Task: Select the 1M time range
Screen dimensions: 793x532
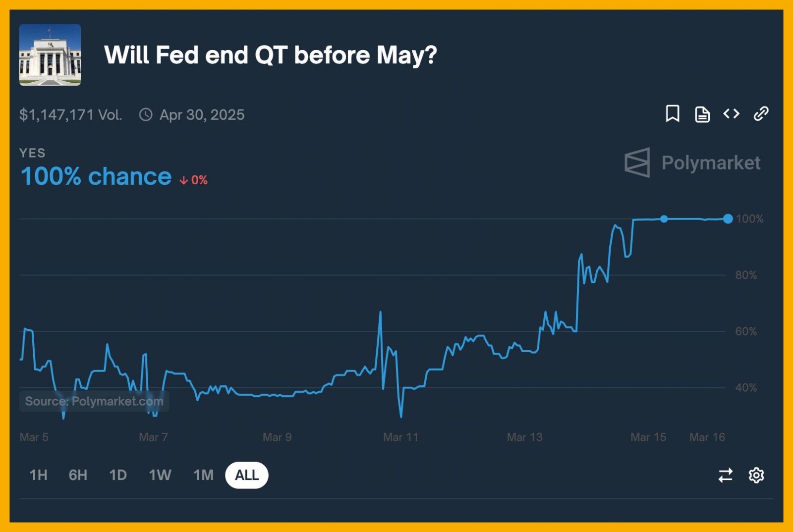Action: tap(203, 475)
